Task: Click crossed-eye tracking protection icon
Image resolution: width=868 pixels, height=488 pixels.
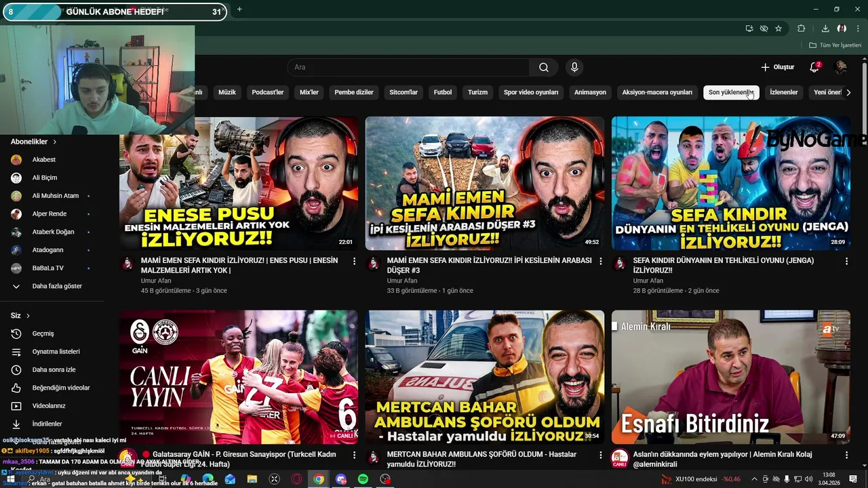Action: (x=764, y=28)
